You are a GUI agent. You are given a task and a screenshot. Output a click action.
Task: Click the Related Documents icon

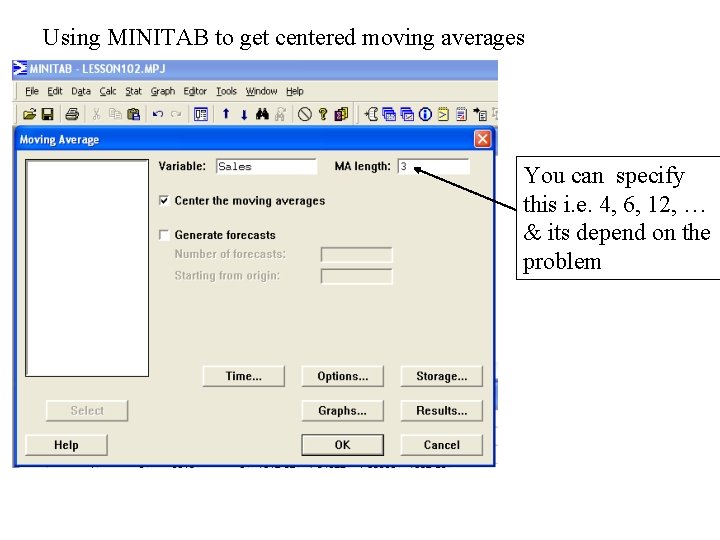tap(480, 114)
